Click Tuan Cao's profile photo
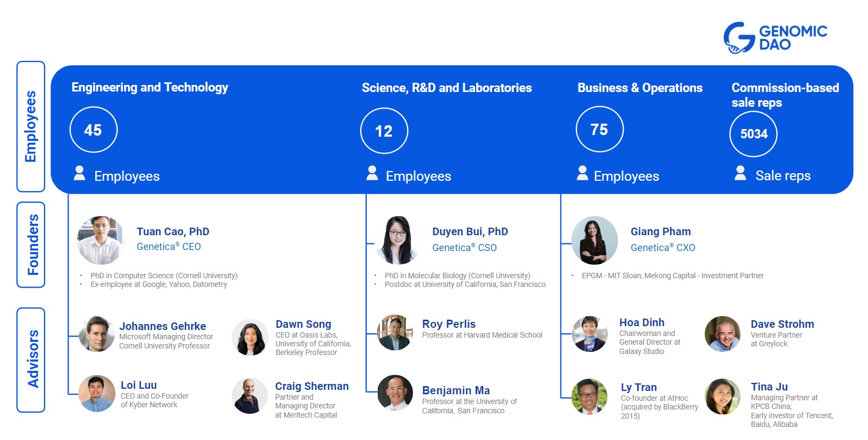The height and width of the screenshot is (440, 868). coord(101,240)
